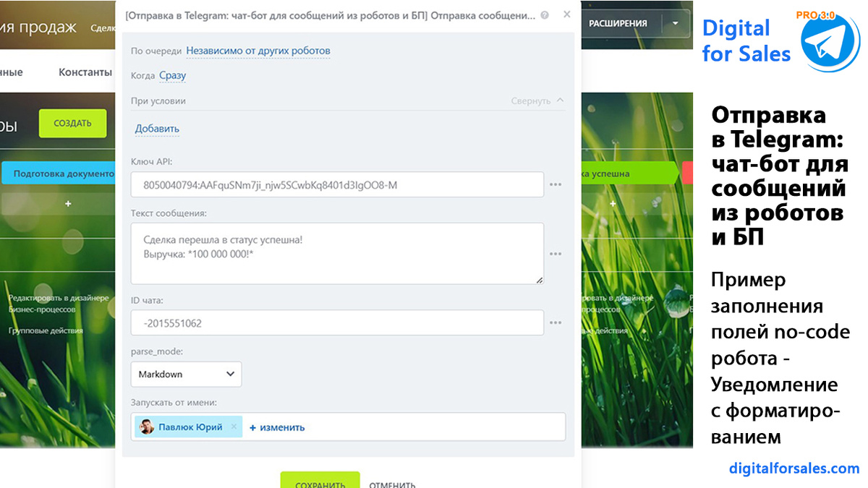868x488 pixels.
Task: Click the По очереди label
Action: pos(156,51)
